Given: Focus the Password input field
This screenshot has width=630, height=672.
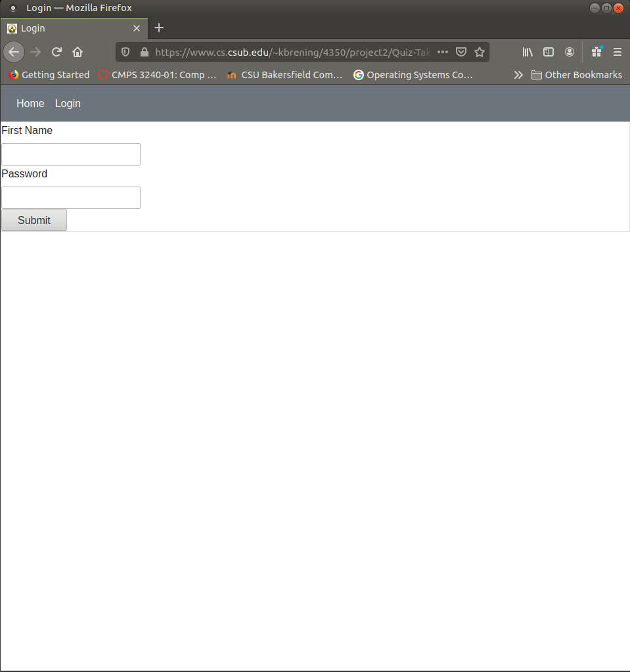Looking at the screenshot, I should point(71,198).
